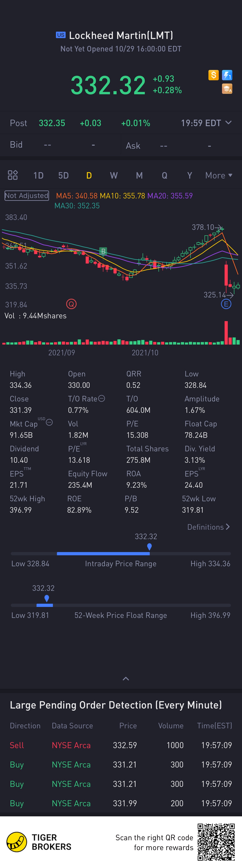Tap the 378.10 chart high label
The height and width of the screenshot is (868, 242).
[203, 227]
